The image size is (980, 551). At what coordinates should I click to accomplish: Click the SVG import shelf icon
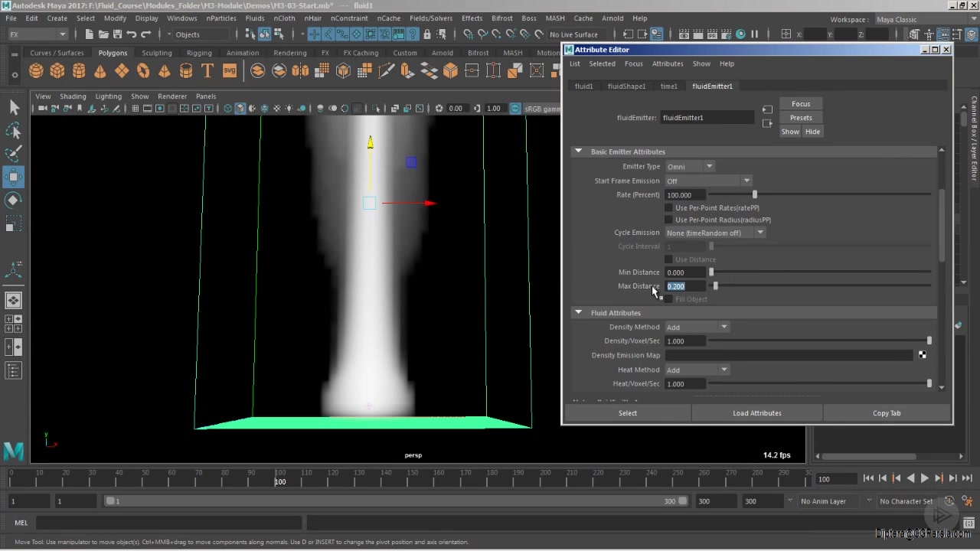pos(230,71)
